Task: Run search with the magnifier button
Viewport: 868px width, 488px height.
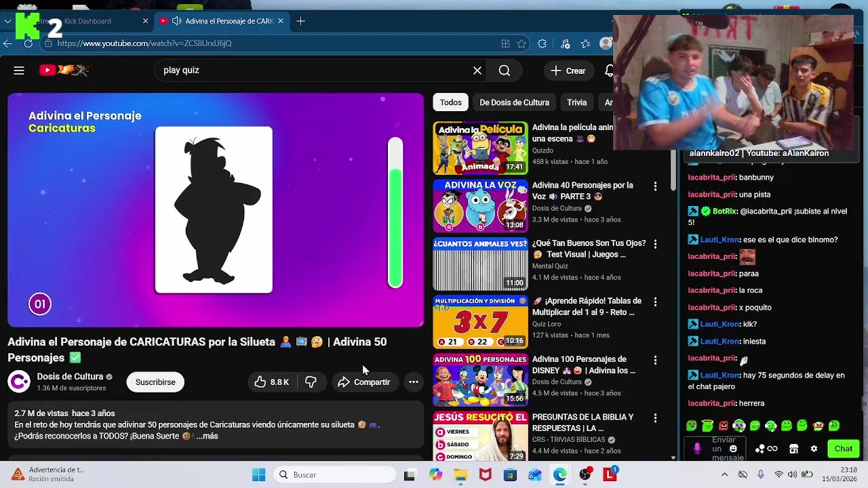Action: [505, 70]
